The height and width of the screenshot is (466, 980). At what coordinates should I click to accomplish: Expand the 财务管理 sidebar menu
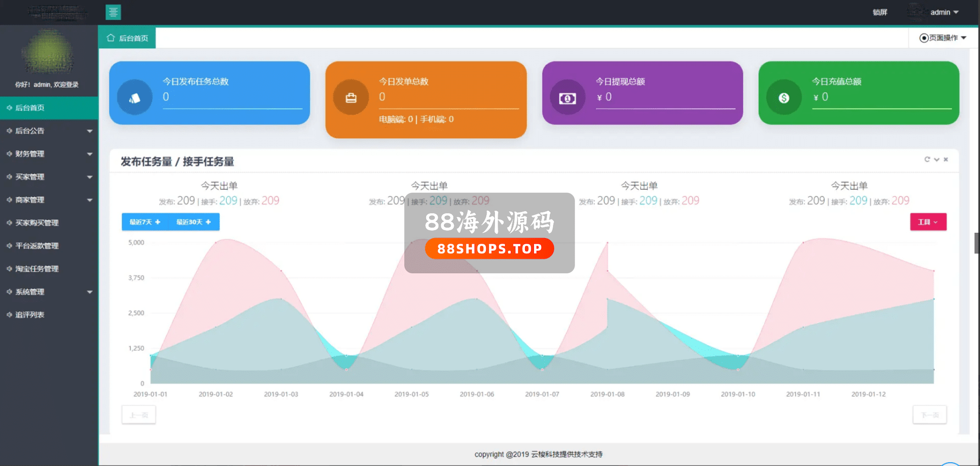(x=49, y=154)
